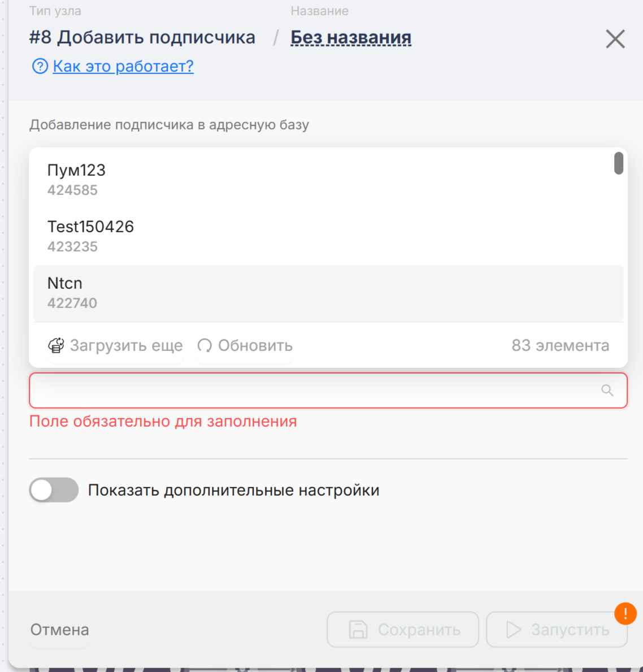
Task: Click the floppy disk save icon
Action: pos(358,630)
